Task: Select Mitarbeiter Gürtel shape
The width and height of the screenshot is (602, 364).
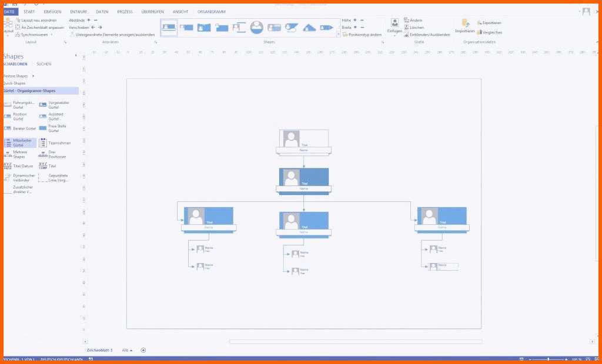Action: (x=19, y=143)
